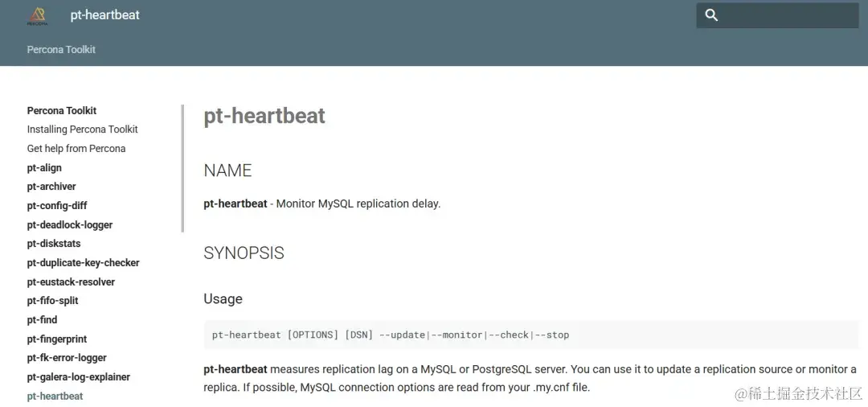Open pt-align in sidebar
Image resolution: width=868 pixels, height=407 pixels.
coord(44,168)
